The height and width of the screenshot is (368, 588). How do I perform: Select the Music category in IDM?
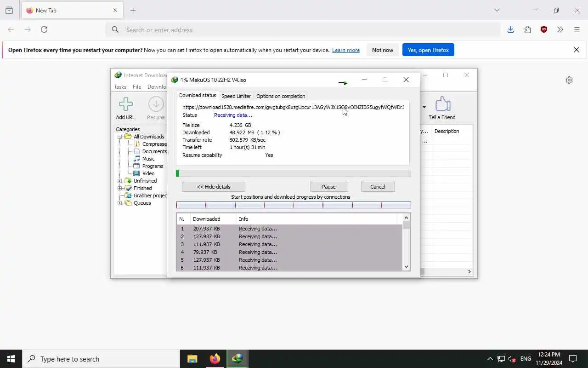point(148,159)
